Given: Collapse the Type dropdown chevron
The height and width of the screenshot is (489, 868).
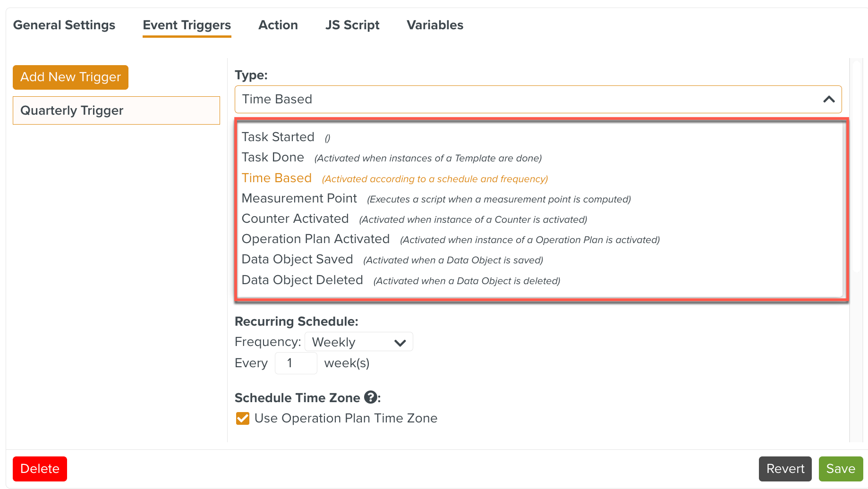Looking at the screenshot, I should click(x=829, y=99).
